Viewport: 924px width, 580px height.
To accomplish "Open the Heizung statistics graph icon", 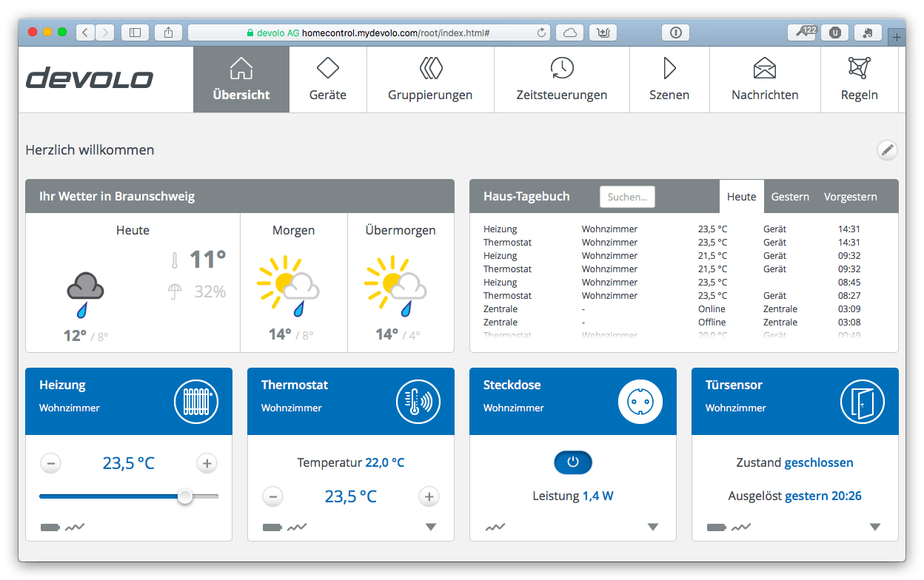I will click(x=75, y=527).
